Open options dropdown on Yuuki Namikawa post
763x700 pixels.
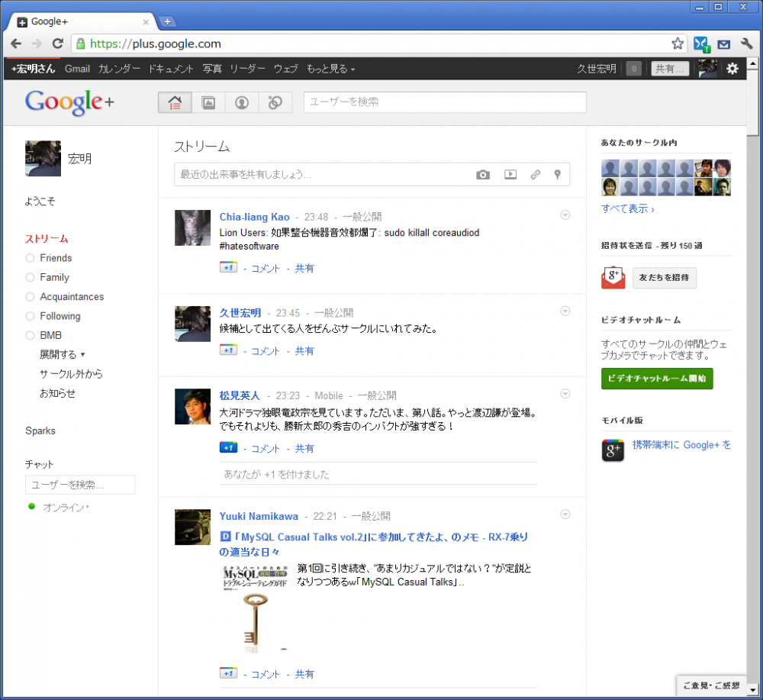tap(565, 514)
